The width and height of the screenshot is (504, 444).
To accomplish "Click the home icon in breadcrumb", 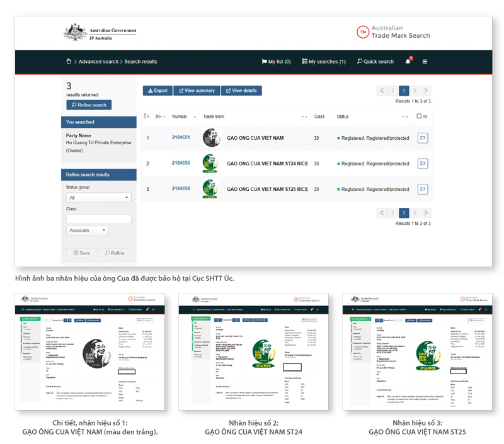I will tap(69, 62).
